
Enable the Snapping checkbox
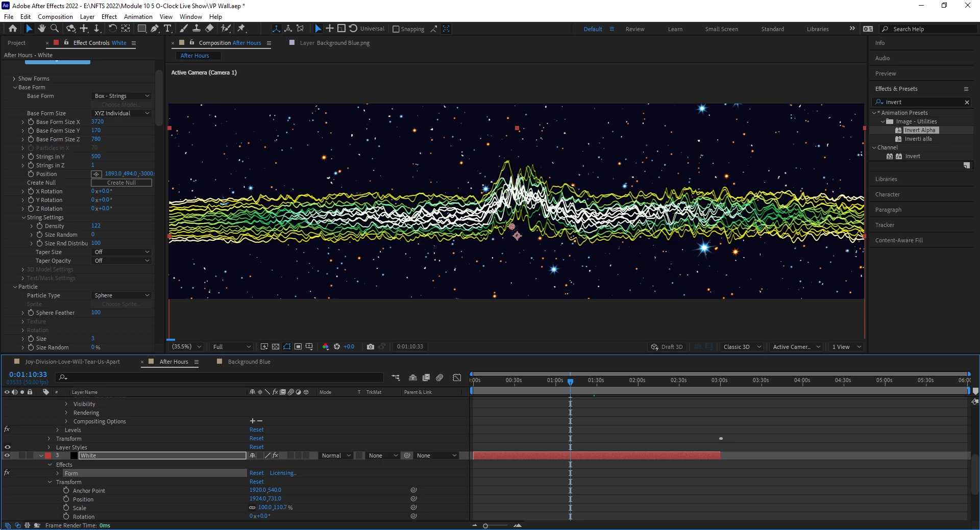pos(396,29)
